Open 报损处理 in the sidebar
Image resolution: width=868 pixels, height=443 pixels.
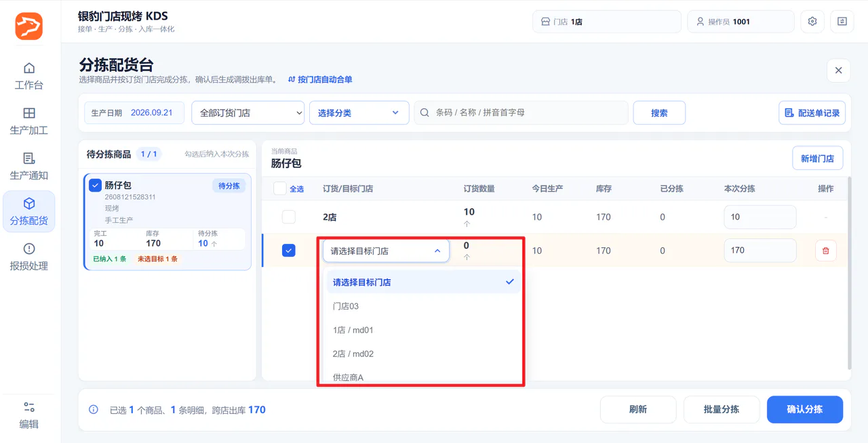[29, 257]
